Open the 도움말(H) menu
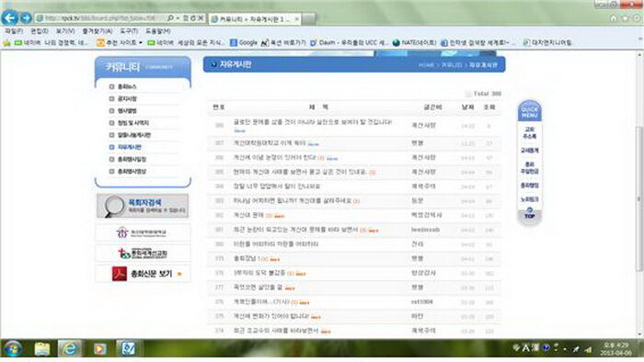644x362 pixels. pos(158,31)
